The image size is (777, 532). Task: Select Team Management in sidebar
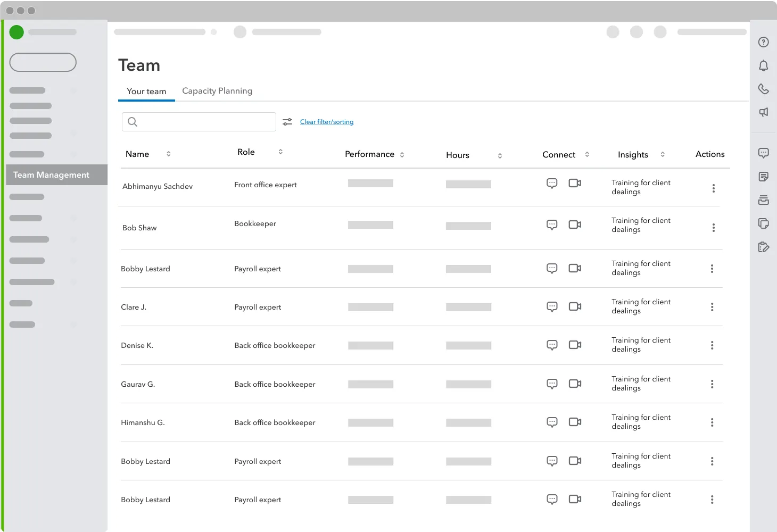pos(56,174)
